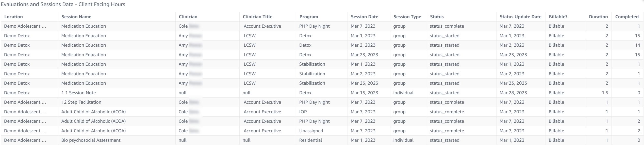Screen dimensions: 644x145
Task: Select the Bio psychosocial Assessment cell
Action: [x=91, y=140]
